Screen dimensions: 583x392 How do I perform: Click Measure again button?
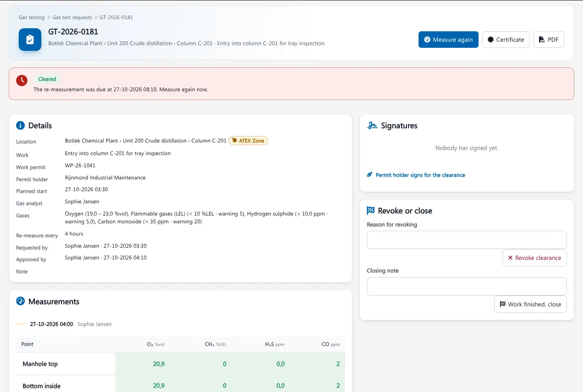449,40
